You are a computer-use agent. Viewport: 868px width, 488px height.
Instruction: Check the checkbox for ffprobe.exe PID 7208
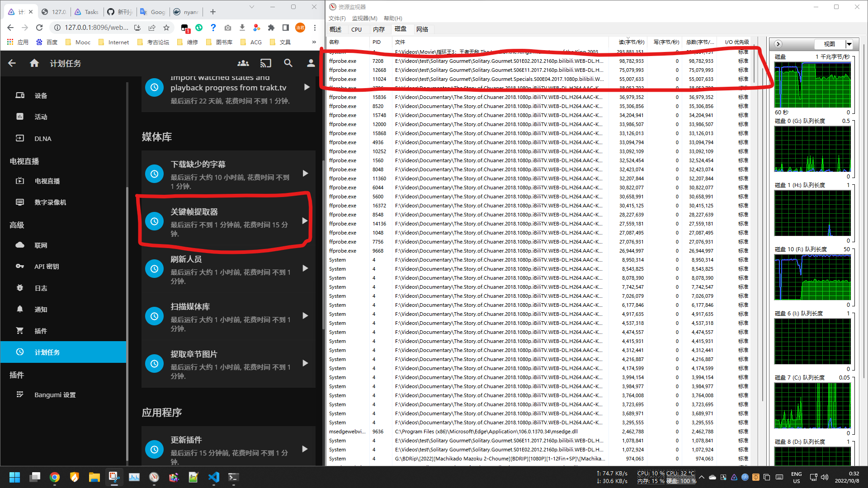click(x=330, y=61)
